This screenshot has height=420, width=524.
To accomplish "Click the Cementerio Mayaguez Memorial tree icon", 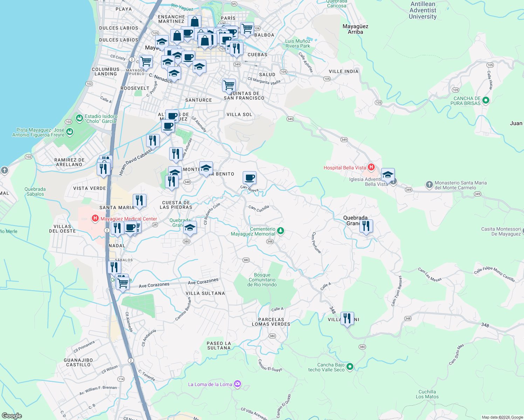I will click(280, 231).
